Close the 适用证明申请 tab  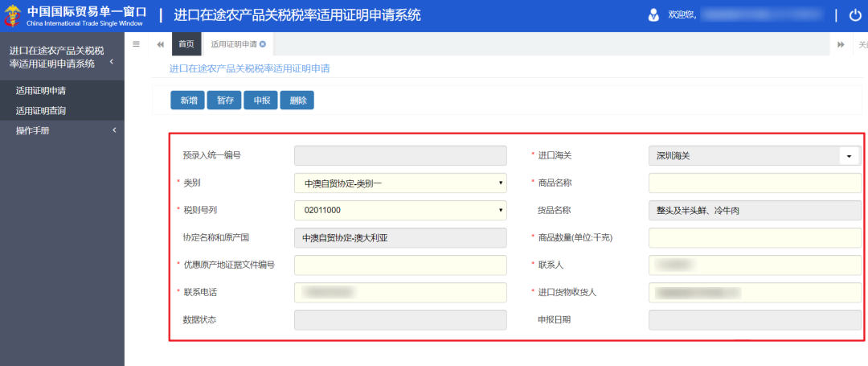click(263, 44)
